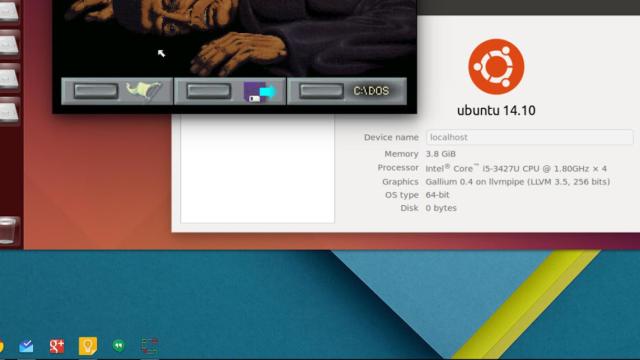Focus the Device name field showing localhost

(x=529, y=137)
